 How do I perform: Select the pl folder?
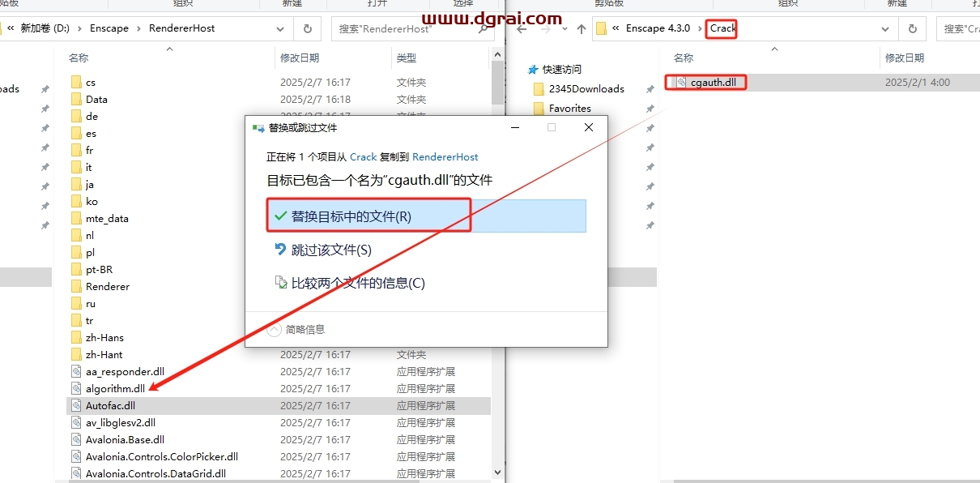point(90,252)
